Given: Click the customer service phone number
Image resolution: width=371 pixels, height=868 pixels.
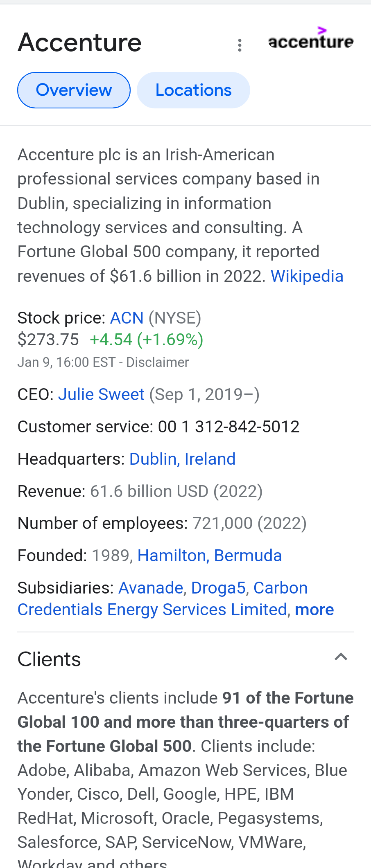Looking at the screenshot, I should (x=228, y=427).
